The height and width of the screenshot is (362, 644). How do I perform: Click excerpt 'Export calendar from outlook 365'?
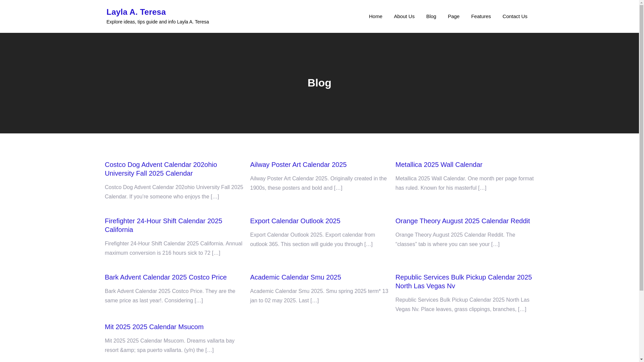[x=313, y=240]
